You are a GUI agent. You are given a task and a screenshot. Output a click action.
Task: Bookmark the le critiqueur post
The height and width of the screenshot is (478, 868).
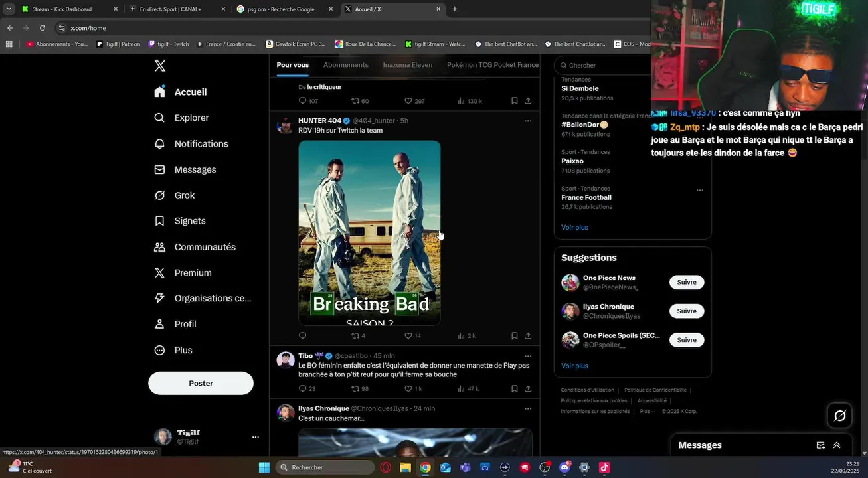click(515, 101)
